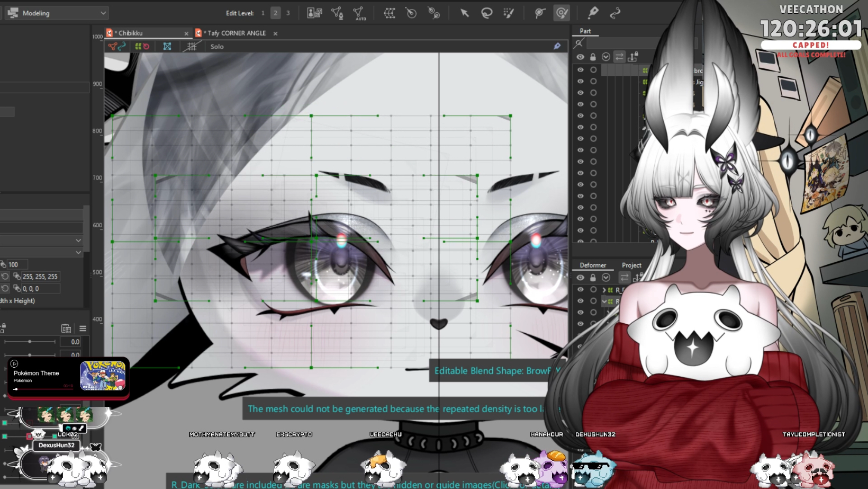This screenshot has width=868, height=489.
Task: Toggle the Part panel header eye icon
Action: tap(581, 57)
